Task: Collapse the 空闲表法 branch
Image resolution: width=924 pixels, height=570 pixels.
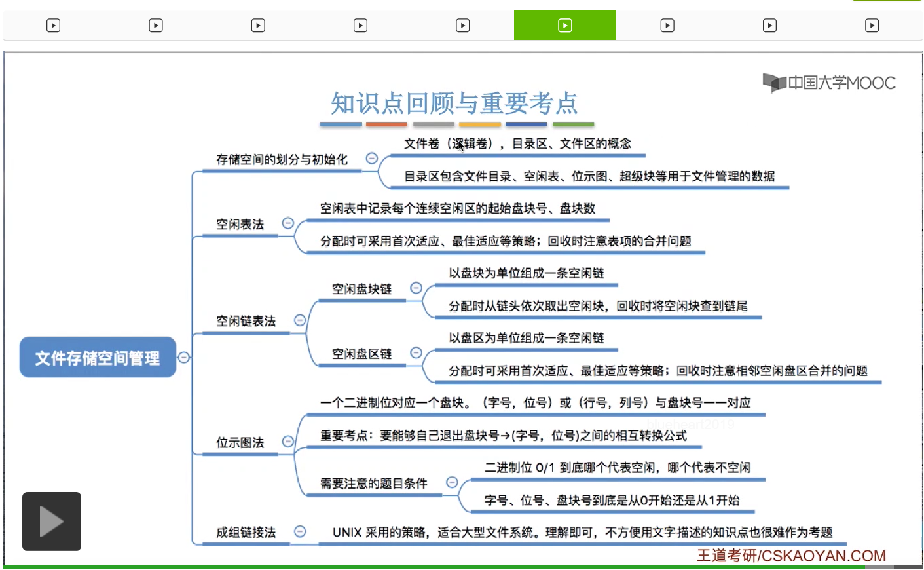Action: 287,223
